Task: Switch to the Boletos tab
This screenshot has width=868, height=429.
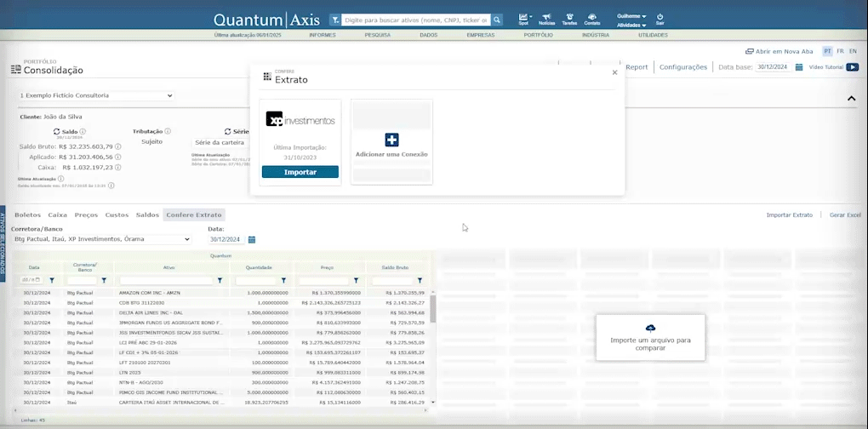Action: (27, 214)
